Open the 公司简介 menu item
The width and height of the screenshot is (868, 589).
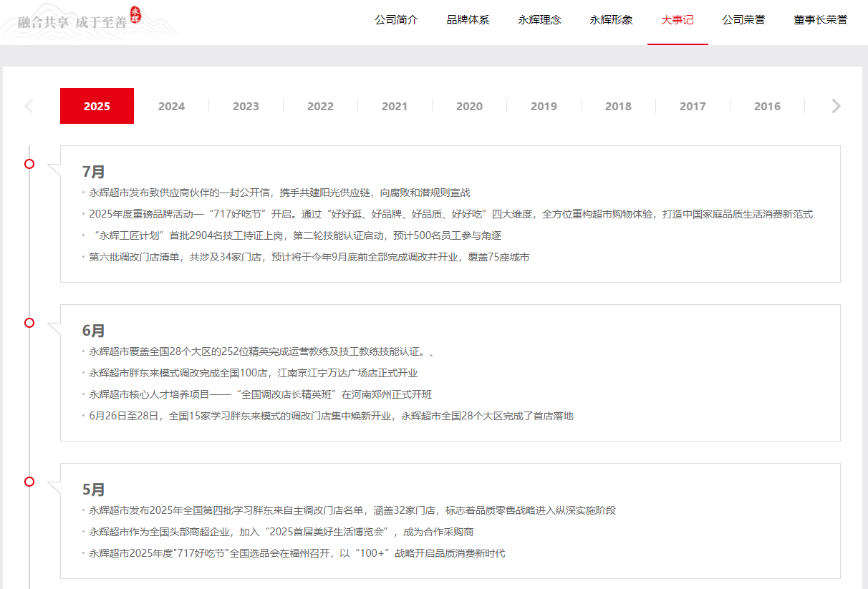396,20
